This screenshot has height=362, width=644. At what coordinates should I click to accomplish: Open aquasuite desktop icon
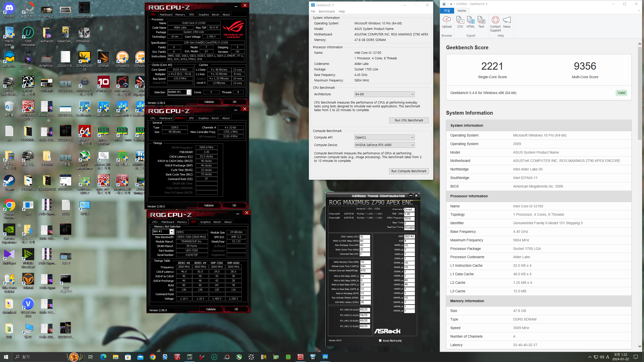pos(9,60)
